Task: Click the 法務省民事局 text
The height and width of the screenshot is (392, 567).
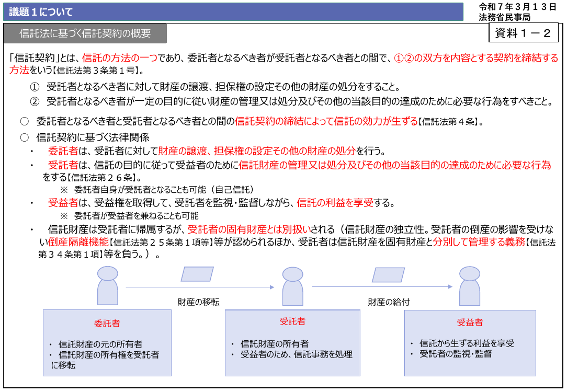Action: click(504, 17)
